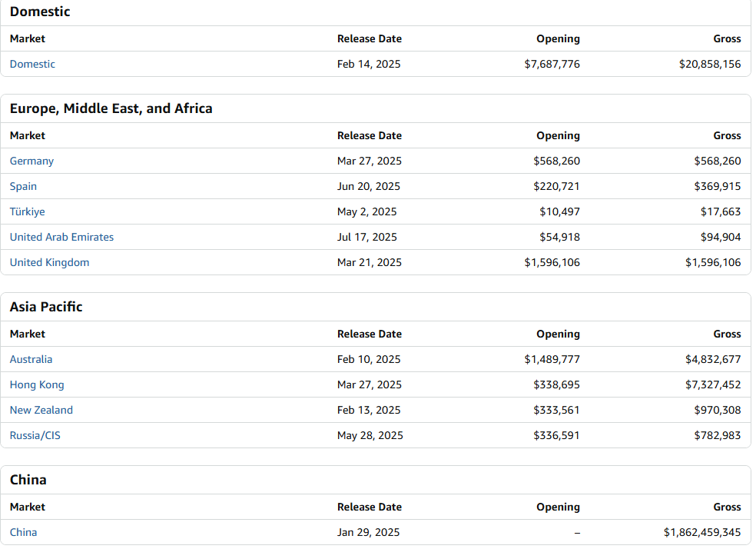
Task: Click the Feb 14, 2025 release date
Action: (x=369, y=64)
